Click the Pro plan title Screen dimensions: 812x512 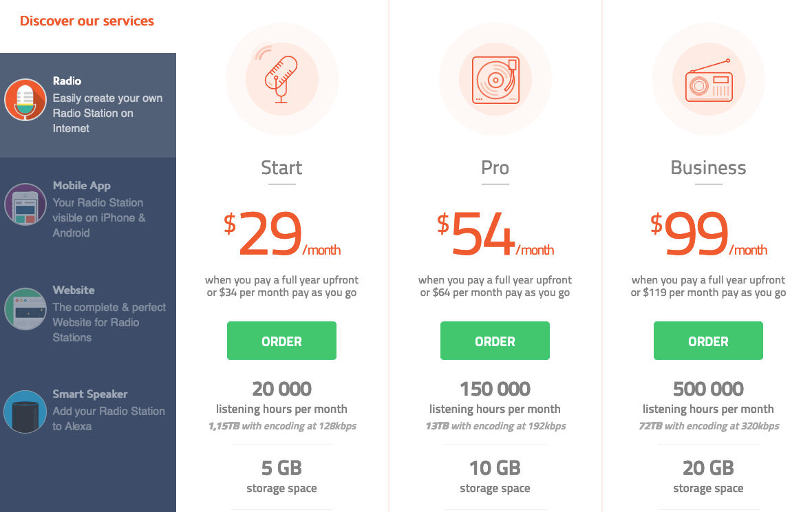(495, 167)
